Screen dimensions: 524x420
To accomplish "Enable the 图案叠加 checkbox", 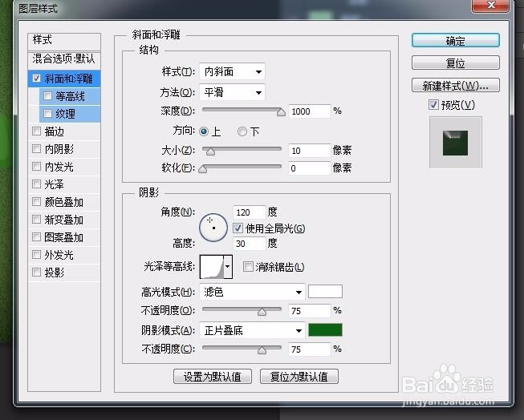I will pos(36,237).
